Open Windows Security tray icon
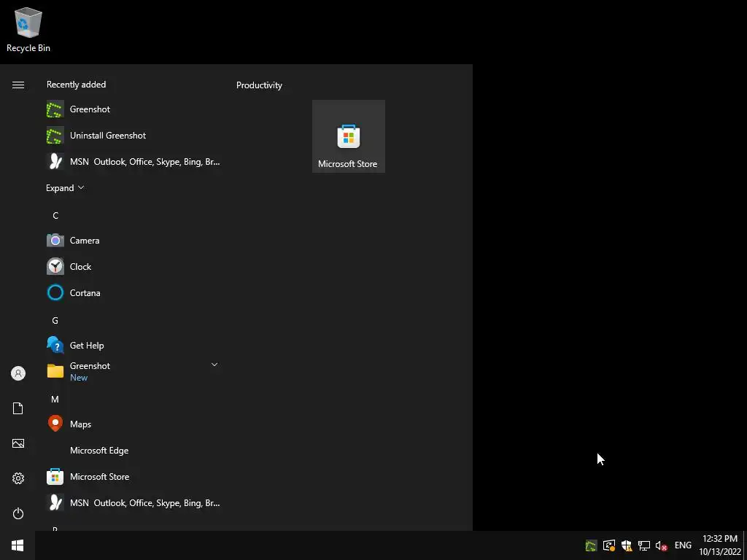The image size is (747, 560). (x=627, y=545)
